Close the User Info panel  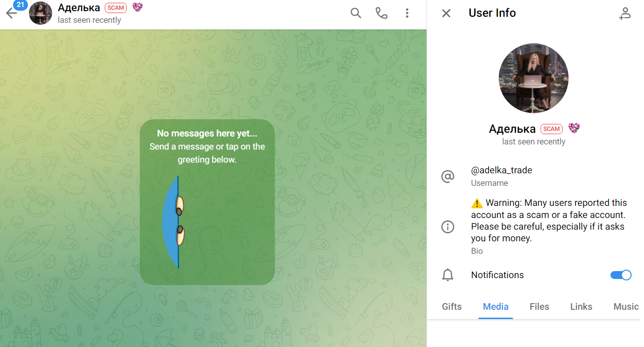446,13
